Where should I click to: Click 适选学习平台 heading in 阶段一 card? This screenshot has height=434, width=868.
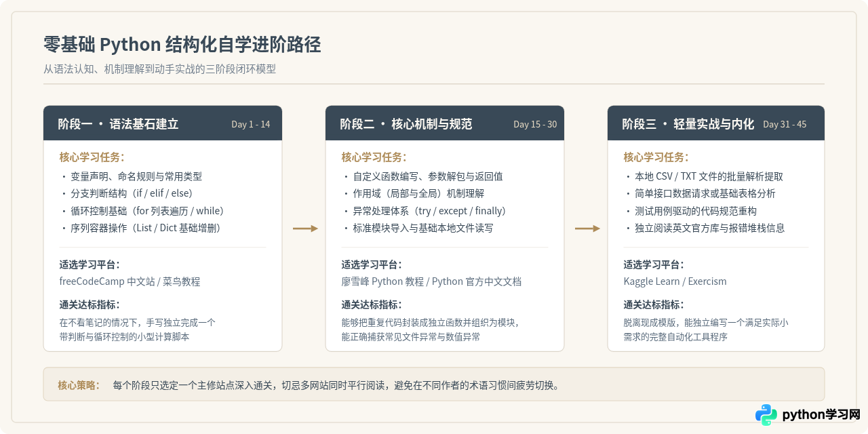[x=90, y=264]
